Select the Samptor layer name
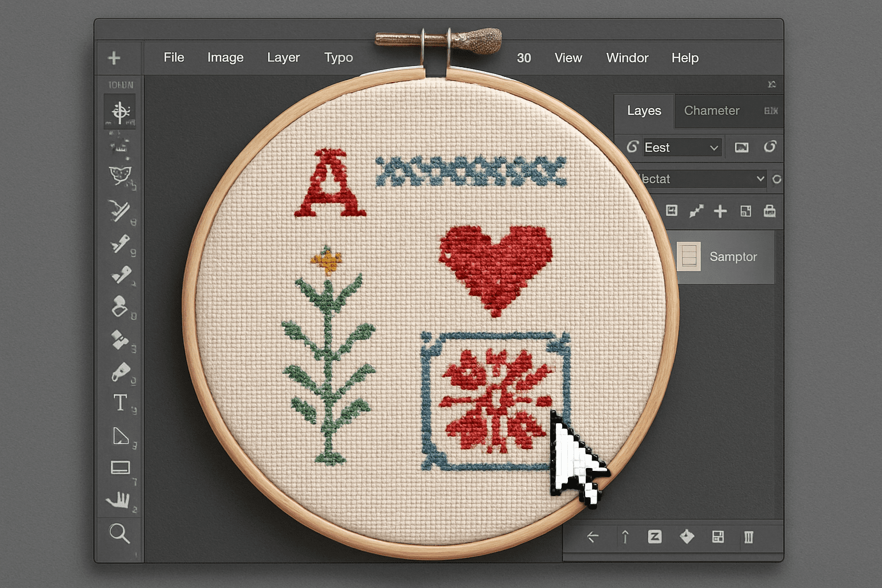 point(733,257)
